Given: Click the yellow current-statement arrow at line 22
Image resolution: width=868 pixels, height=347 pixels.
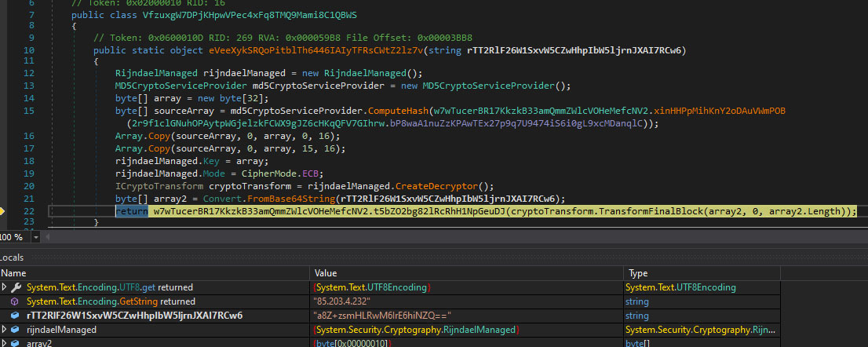Looking at the screenshot, I should (x=3, y=212).
